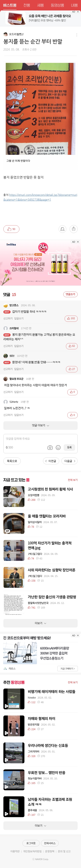
Task: Go to the next post with 다음글
Action: [69, 461]
